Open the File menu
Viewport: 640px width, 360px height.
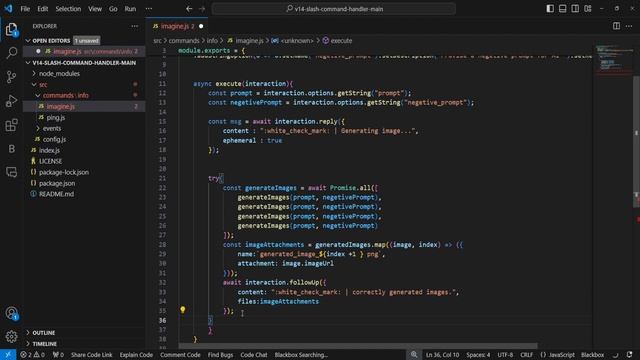click(x=25, y=9)
